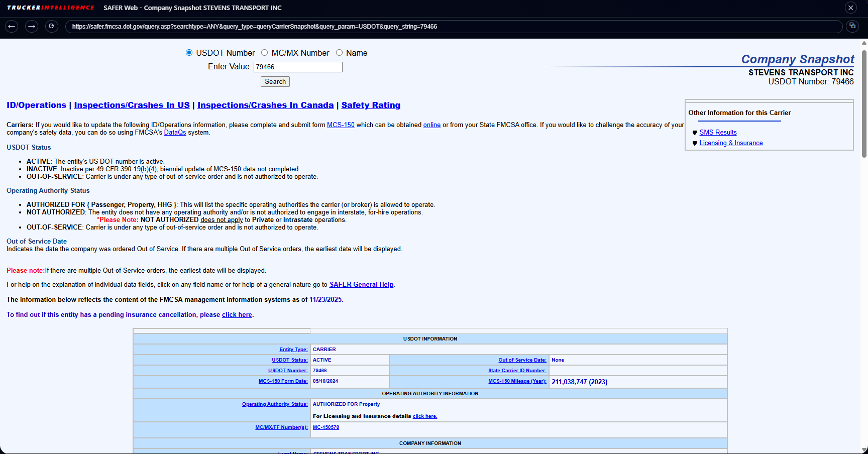Image resolution: width=868 pixels, height=454 pixels.
Task: Open the Safety Rating section link
Action: (x=371, y=105)
